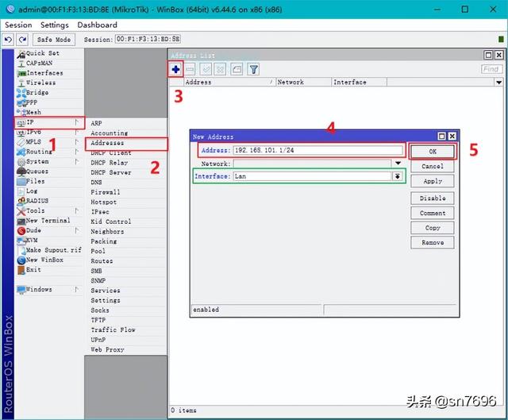Open PPP in the sidebar
The height and width of the screenshot is (420, 508).
point(50,102)
